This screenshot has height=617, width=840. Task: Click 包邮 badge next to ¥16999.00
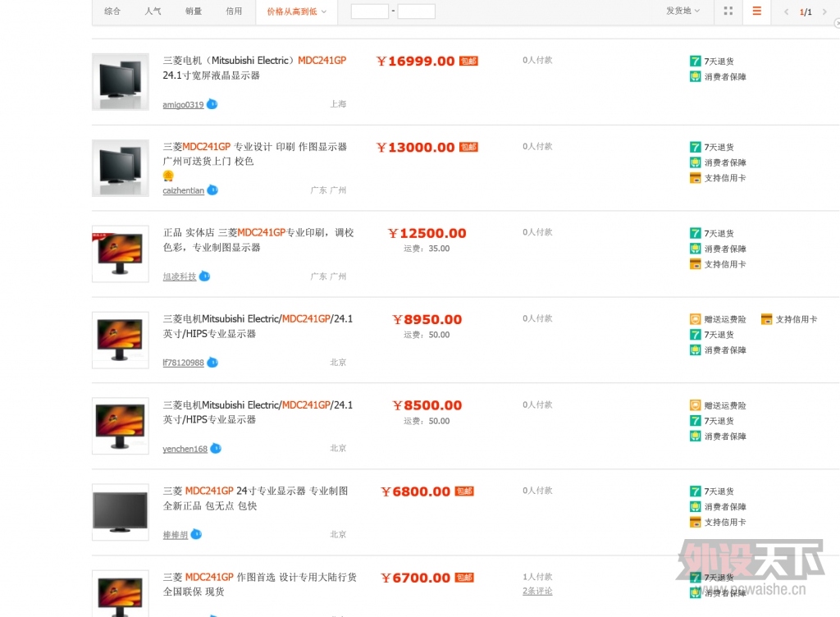468,61
